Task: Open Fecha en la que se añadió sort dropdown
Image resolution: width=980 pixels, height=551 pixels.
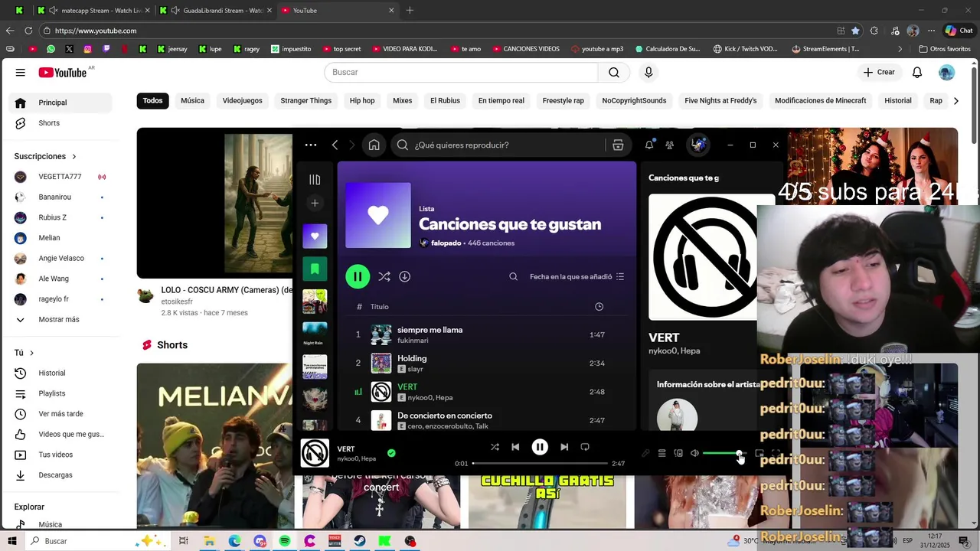Action: tap(577, 276)
